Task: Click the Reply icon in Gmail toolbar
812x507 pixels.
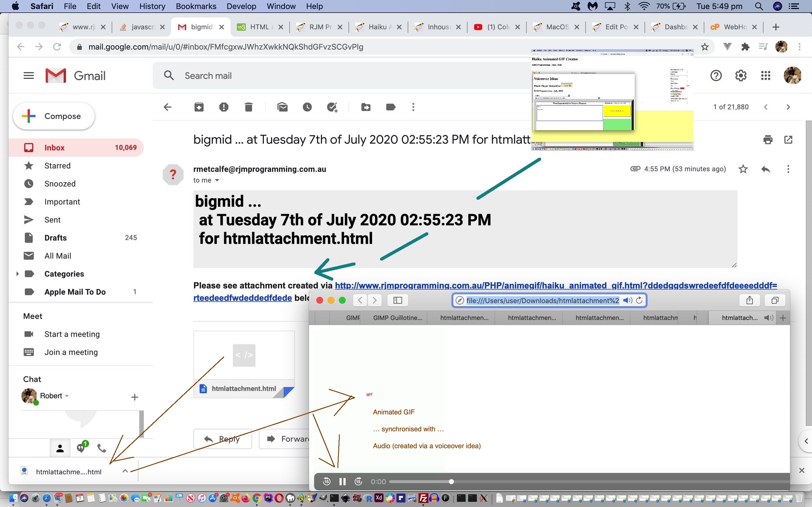Action: point(766,169)
